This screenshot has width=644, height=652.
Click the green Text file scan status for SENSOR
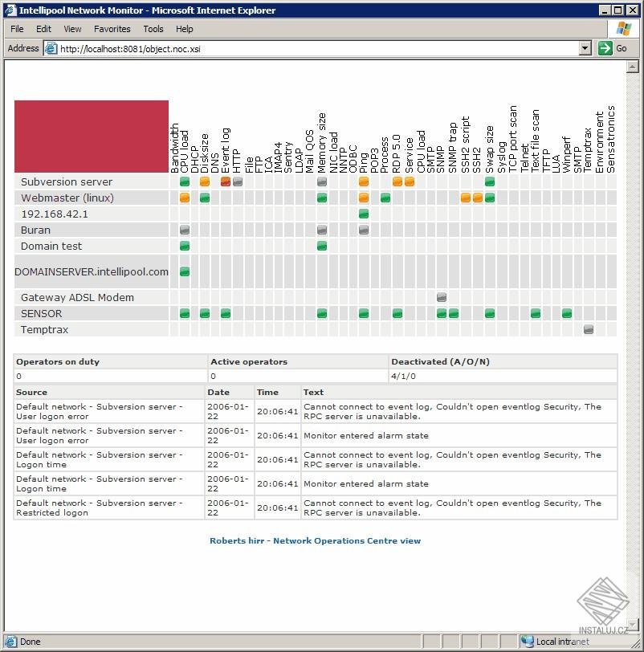click(x=534, y=313)
